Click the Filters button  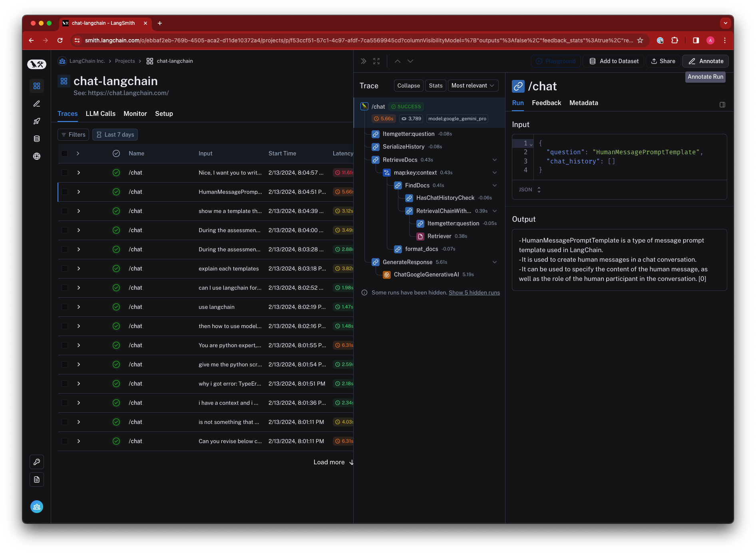(x=74, y=135)
